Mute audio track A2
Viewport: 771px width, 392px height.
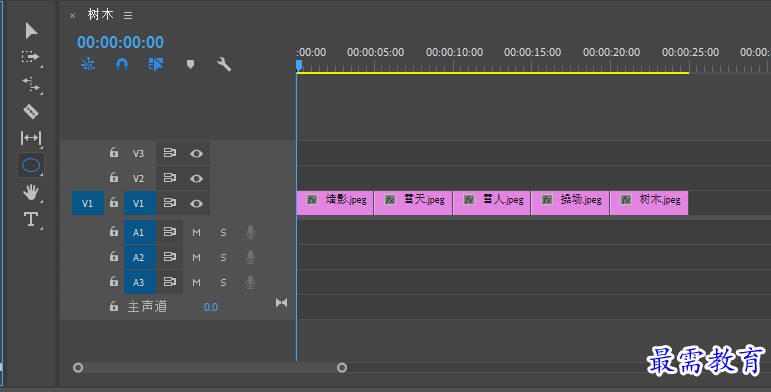pyautogui.click(x=196, y=258)
